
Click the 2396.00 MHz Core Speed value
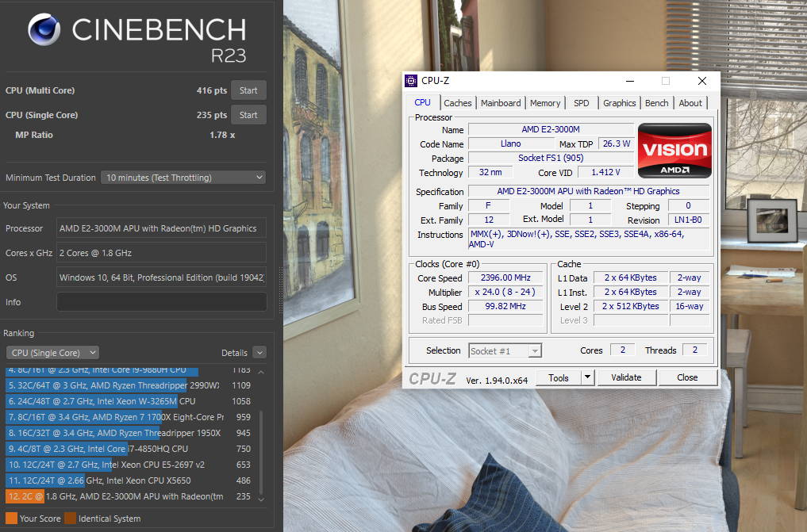505,277
